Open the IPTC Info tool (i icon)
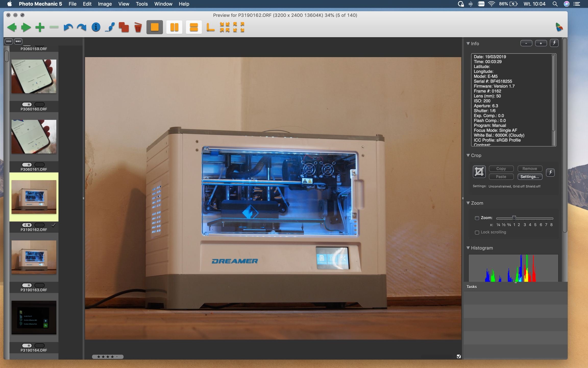The height and width of the screenshot is (368, 588). [96, 27]
